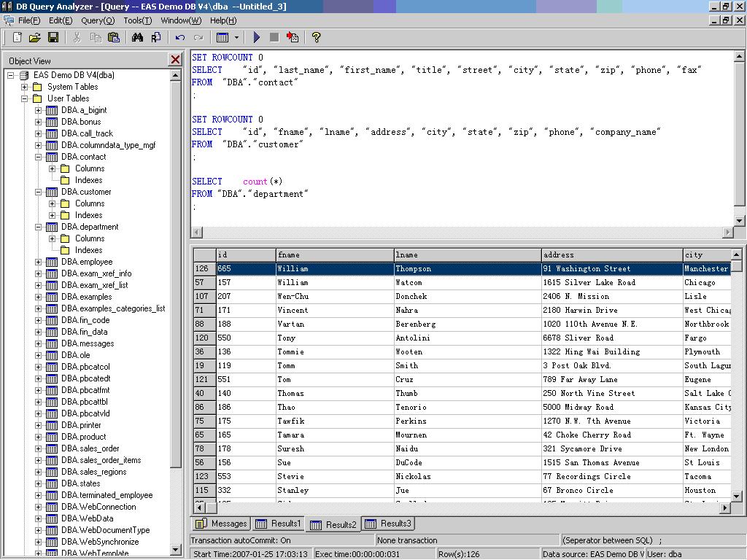The image size is (747, 560).
Task: Click the database icon of EAS Demo DB V4(dba)
Action: pyautogui.click(x=24, y=75)
